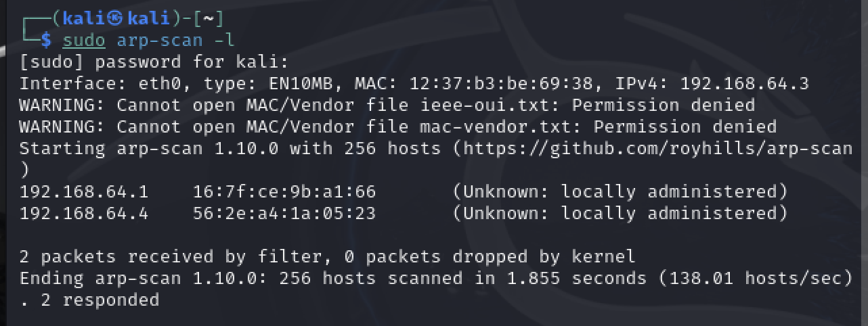
Task: Click the -l flag in the command
Action: click(x=225, y=40)
